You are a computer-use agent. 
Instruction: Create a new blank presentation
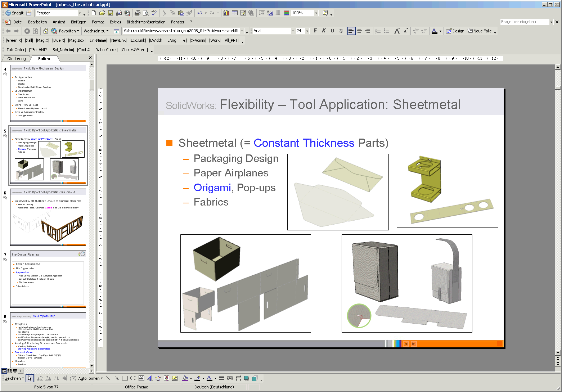click(x=94, y=13)
